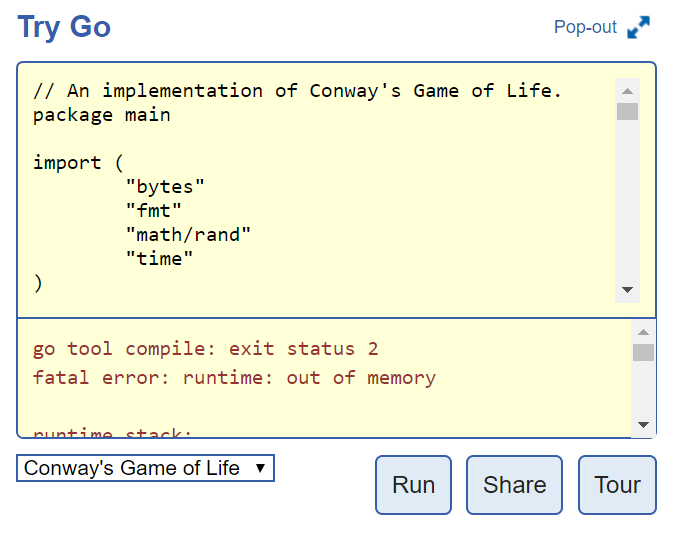Click the exit status 2 output line
This screenshot has height=533, width=692.
coord(206,349)
